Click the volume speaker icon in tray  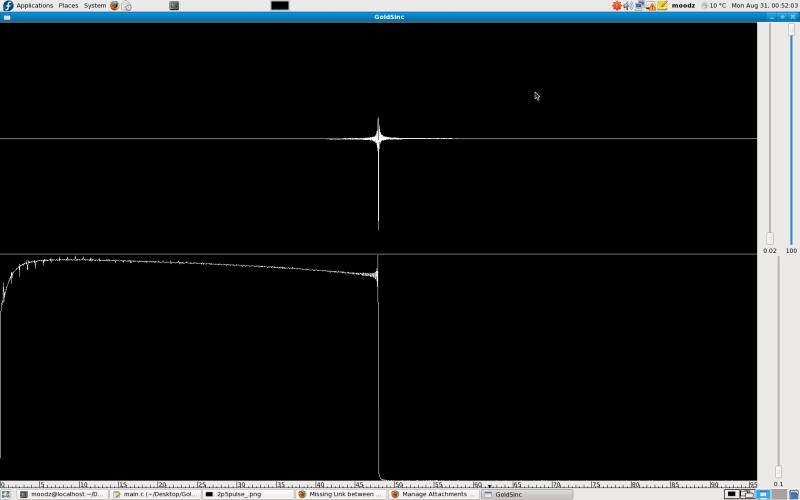pyautogui.click(x=628, y=5)
